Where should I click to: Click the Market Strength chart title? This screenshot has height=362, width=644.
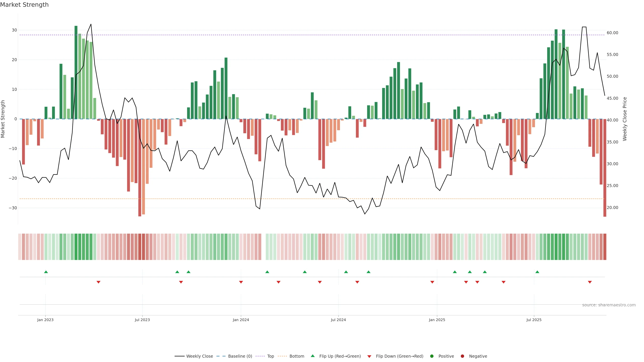pos(24,5)
